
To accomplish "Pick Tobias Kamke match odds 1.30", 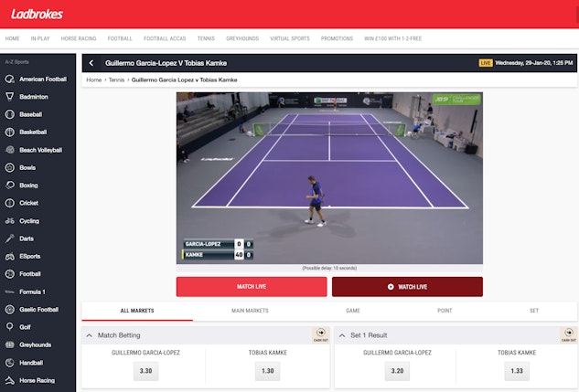I will [x=268, y=371].
